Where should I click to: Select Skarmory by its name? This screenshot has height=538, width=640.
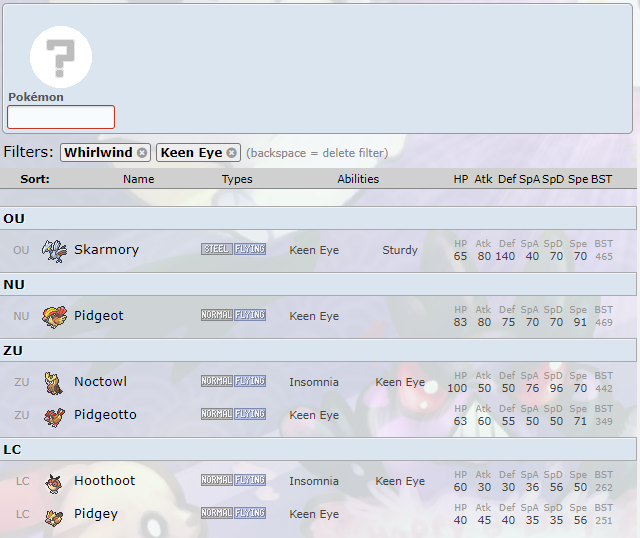coord(107,249)
